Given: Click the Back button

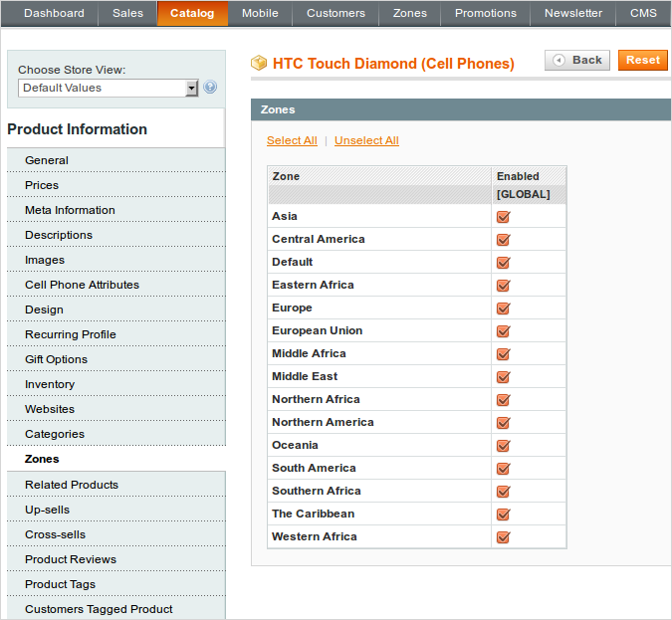Looking at the screenshot, I should click(x=577, y=60).
